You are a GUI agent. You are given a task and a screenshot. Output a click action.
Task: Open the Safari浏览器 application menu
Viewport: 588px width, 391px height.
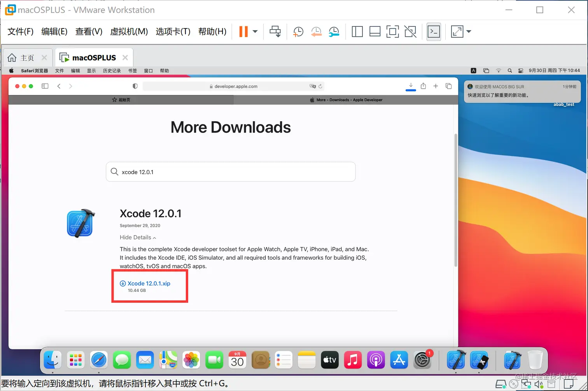(x=35, y=71)
